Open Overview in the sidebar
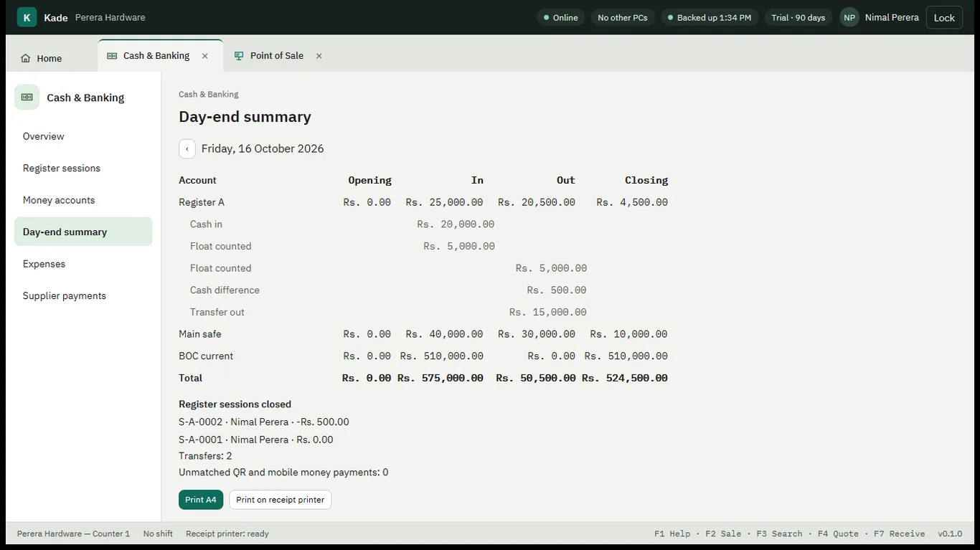This screenshot has height=550, width=980. (x=83, y=136)
